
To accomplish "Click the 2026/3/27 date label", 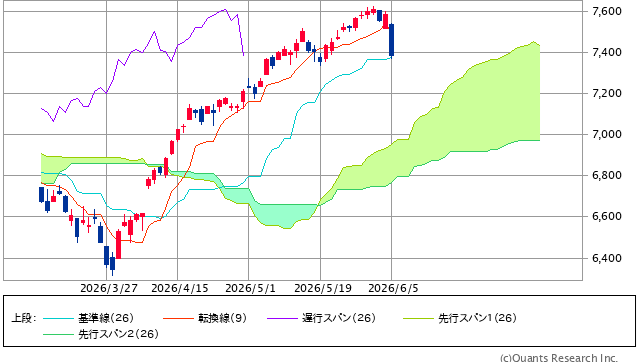I will pos(109,288).
